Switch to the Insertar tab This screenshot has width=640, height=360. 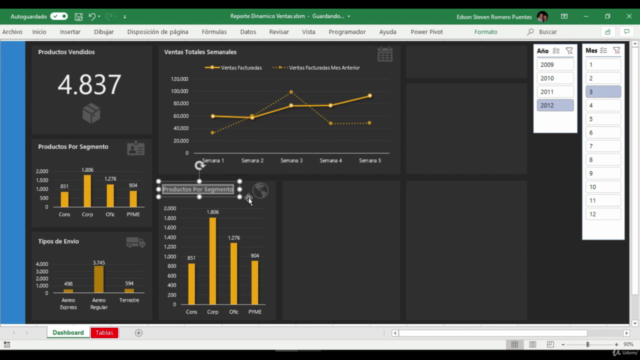coord(70,31)
